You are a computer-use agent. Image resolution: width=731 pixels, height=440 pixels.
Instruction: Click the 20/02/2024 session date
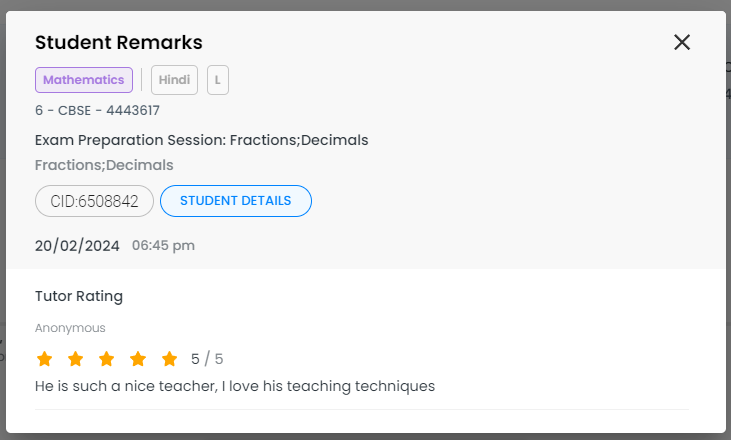pyautogui.click(x=77, y=245)
